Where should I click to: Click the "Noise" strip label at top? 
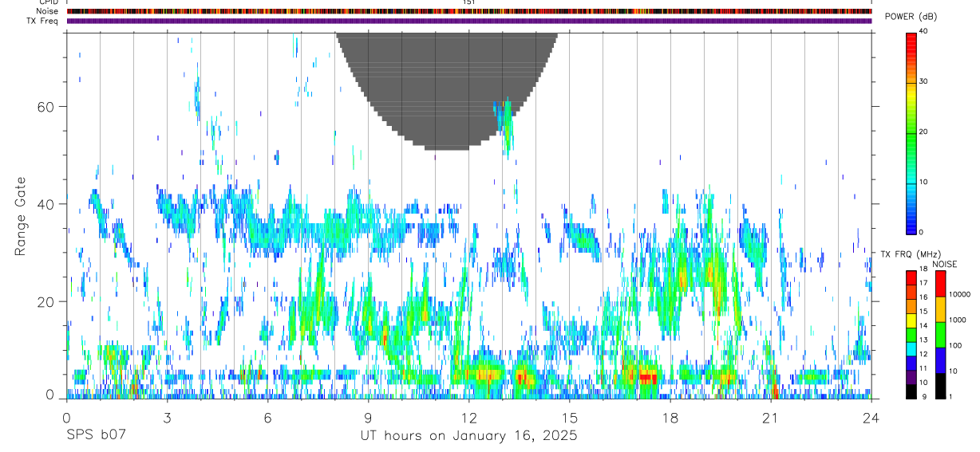tap(47, 11)
